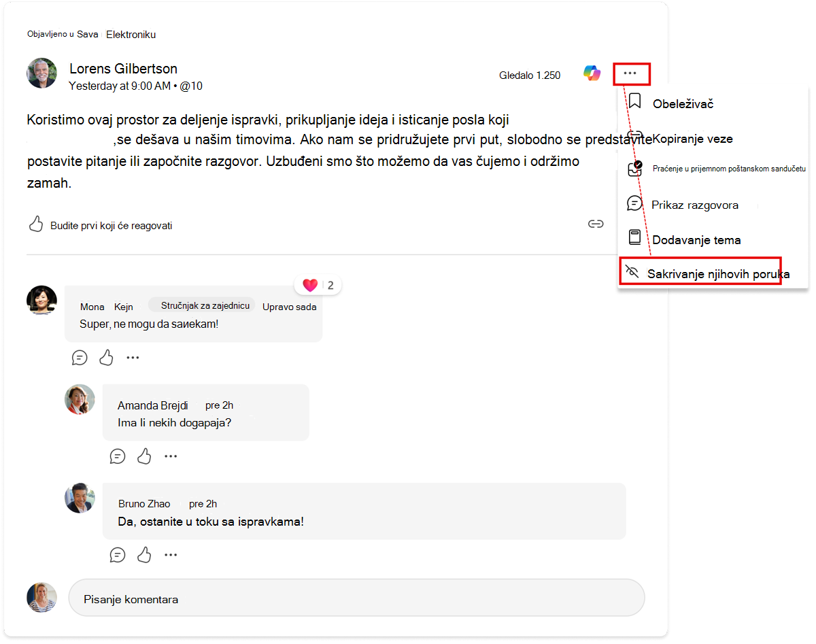Like Bruno Zhao's comment
Image resolution: width=816 pixels, height=644 pixels.
click(x=144, y=555)
